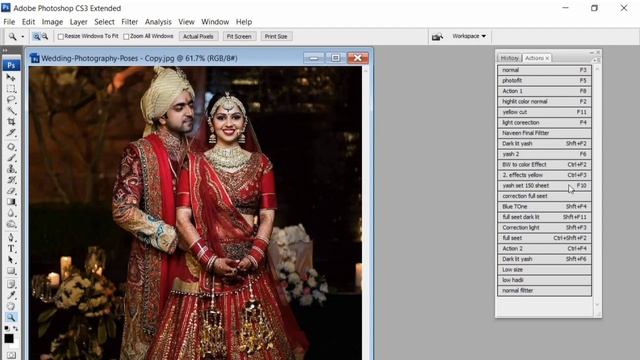
Task: Select the Slice tool
Action: click(11, 133)
